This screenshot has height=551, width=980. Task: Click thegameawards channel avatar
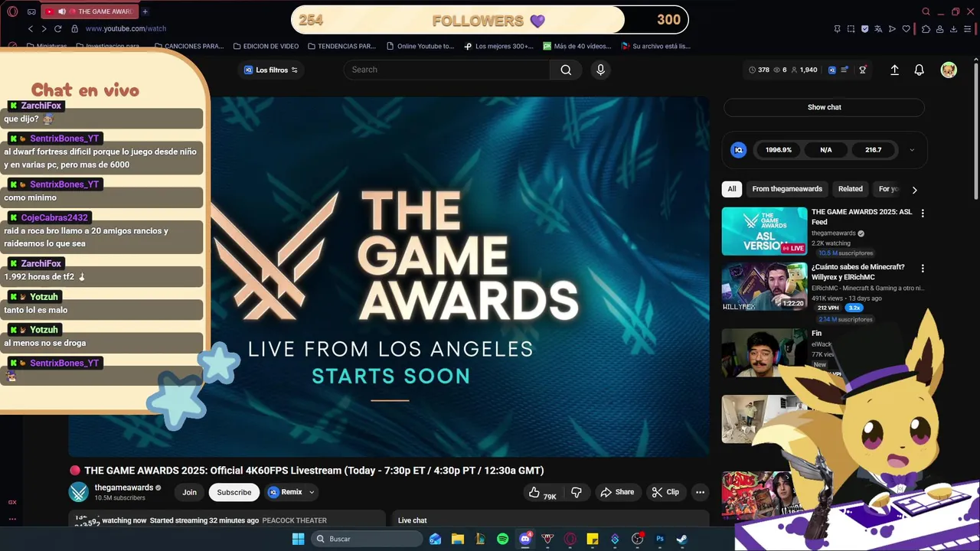pyautogui.click(x=79, y=492)
